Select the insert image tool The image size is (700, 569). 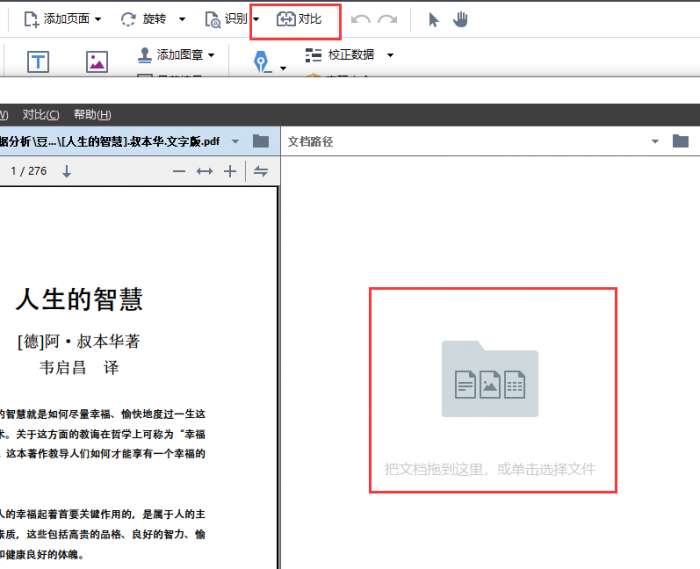[x=96, y=62]
